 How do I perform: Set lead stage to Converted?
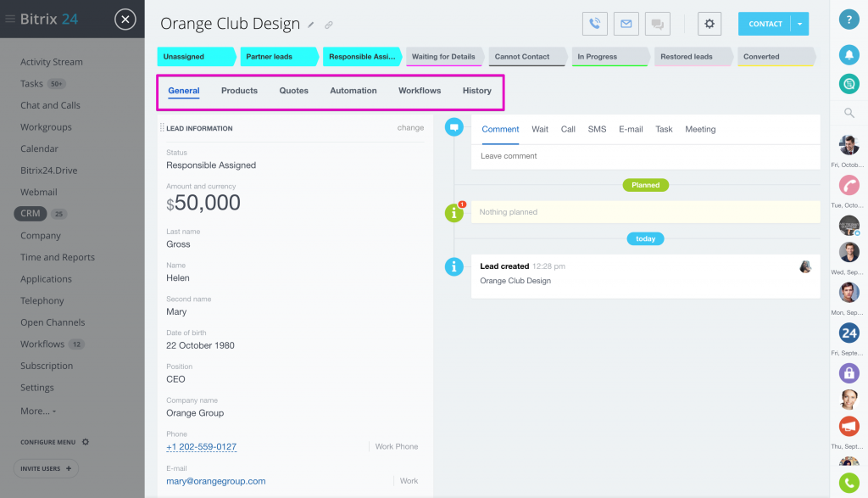pos(776,57)
